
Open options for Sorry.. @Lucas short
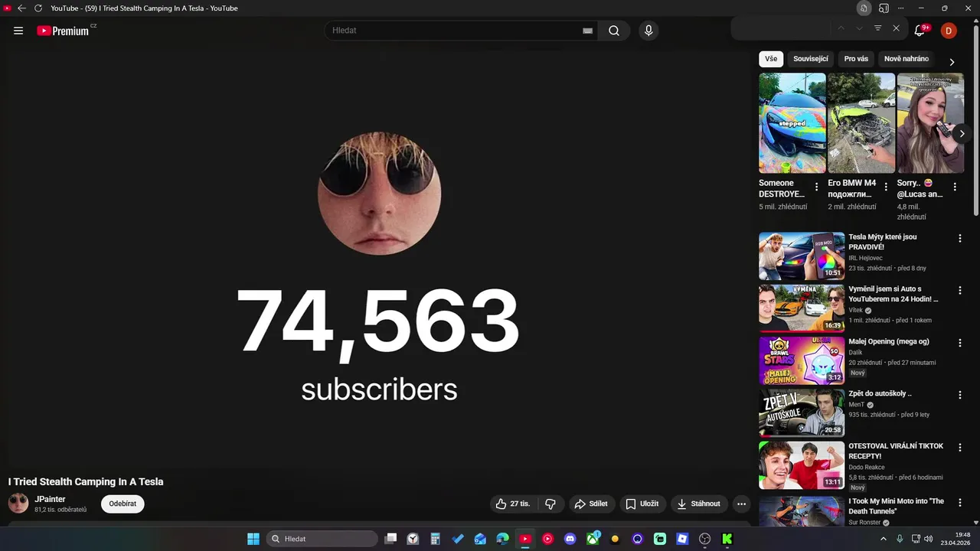pos(955,187)
